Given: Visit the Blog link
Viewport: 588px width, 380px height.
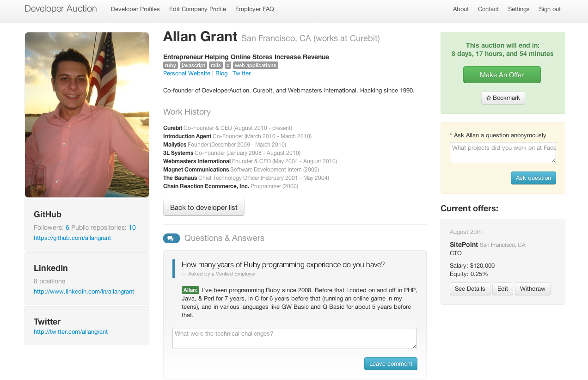Looking at the screenshot, I should 221,74.
